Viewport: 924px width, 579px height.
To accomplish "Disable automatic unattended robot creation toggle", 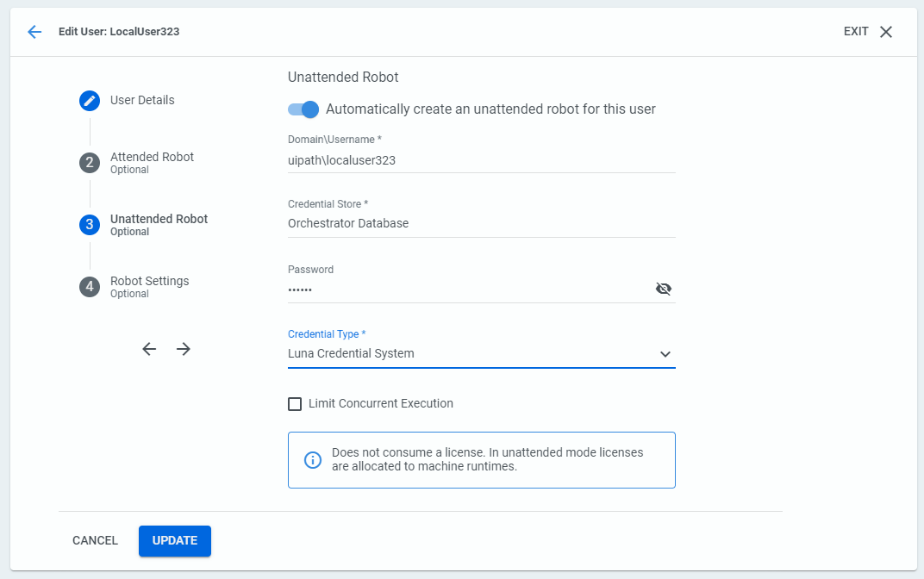I will click(303, 109).
